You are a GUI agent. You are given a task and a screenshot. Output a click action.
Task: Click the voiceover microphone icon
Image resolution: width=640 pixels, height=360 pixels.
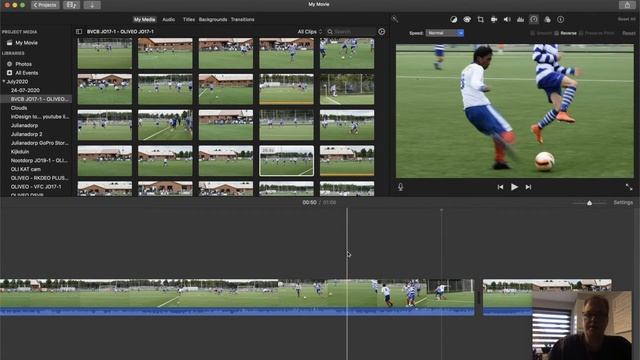(x=400, y=187)
